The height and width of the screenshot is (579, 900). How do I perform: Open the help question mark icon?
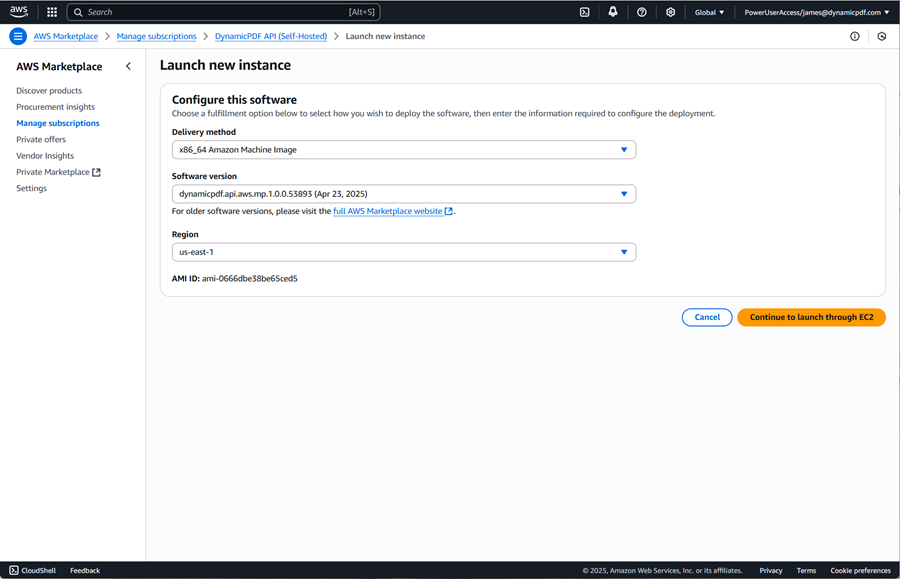tap(642, 12)
